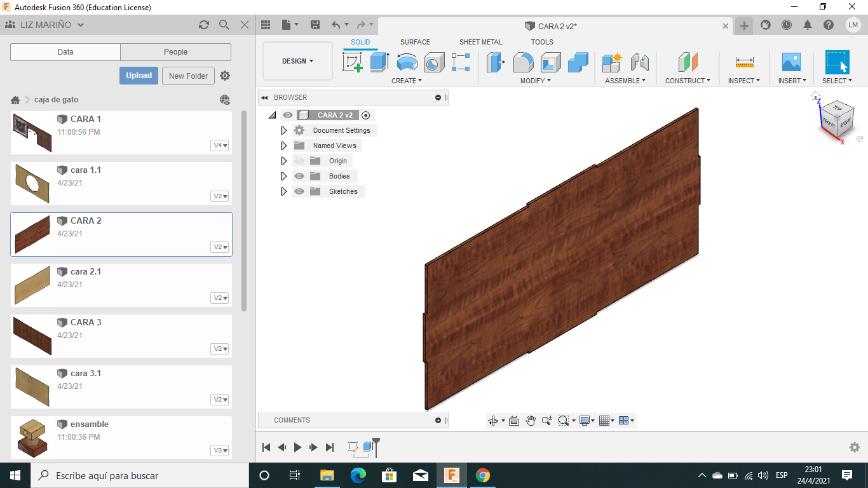Open the CONSTRUCT dropdown menu
The image size is (868, 488).
[688, 81]
